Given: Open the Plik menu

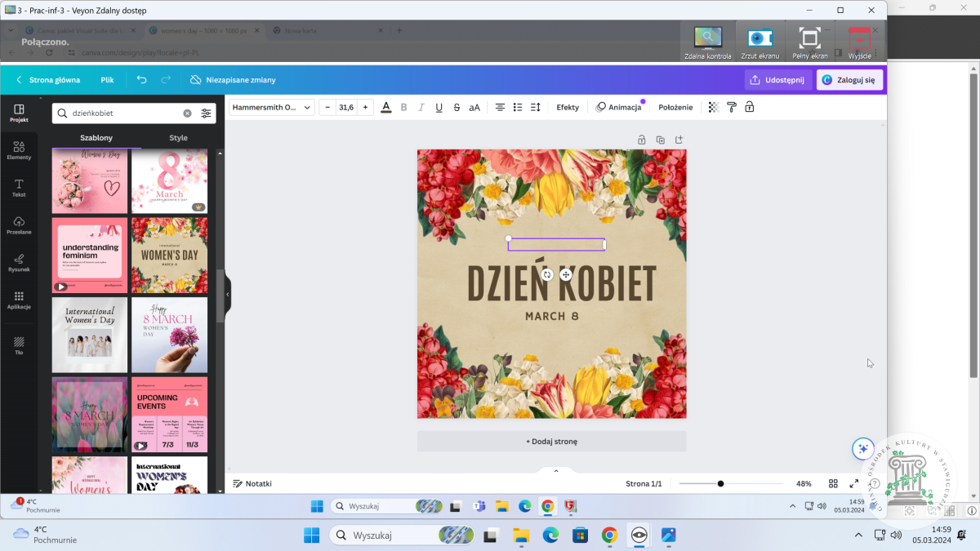Looking at the screenshot, I should pyautogui.click(x=107, y=80).
